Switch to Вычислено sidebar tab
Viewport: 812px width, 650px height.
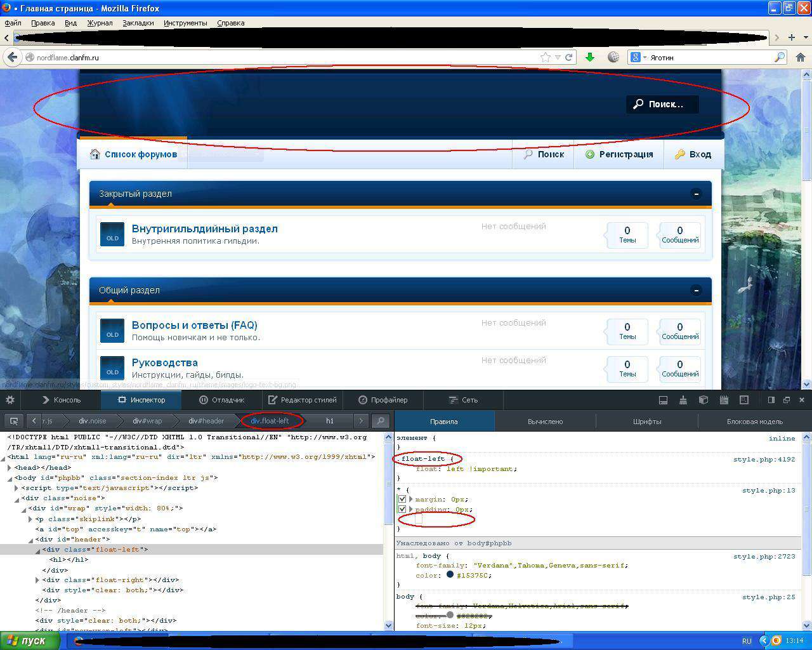point(545,421)
